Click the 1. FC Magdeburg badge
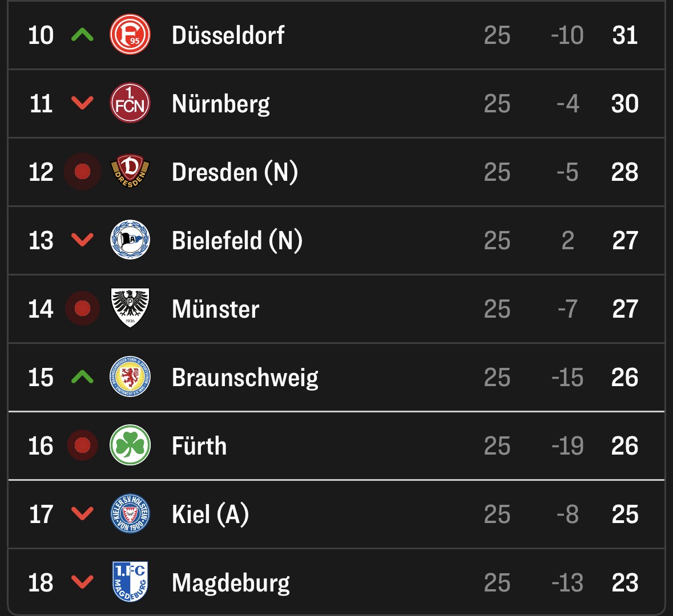This screenshot has height=616, width=673. click(130, 582)
